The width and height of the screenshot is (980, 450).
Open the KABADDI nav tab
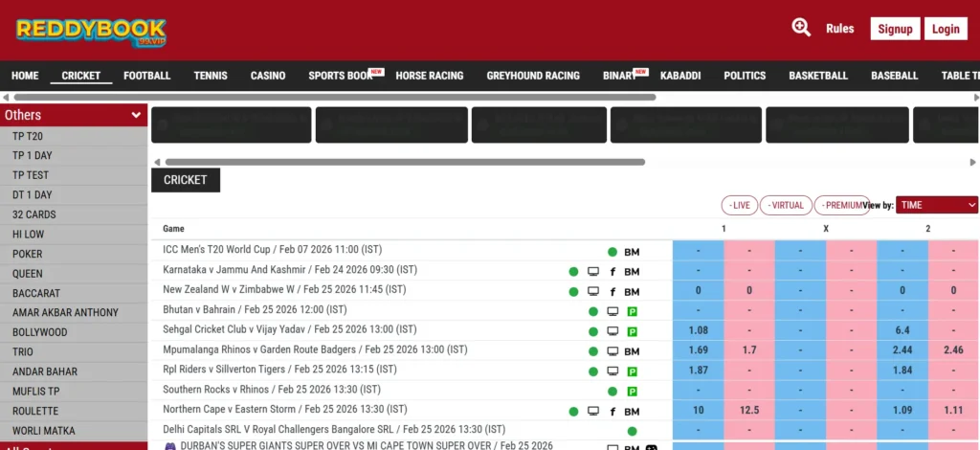pyautogui.click(x=680, y=76)
